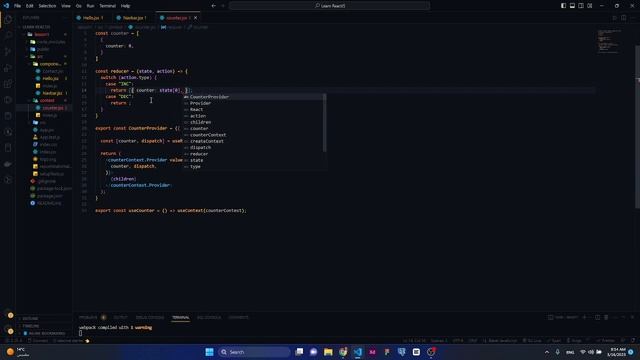
Task: Open Run and Debug view
Action: [8, 68]
